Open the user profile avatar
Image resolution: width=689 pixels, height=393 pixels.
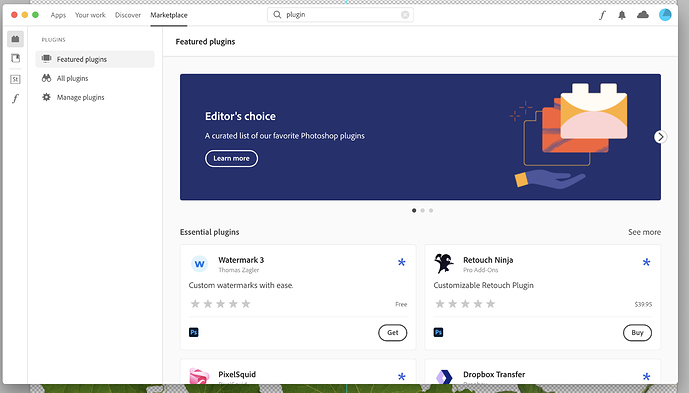665,15
